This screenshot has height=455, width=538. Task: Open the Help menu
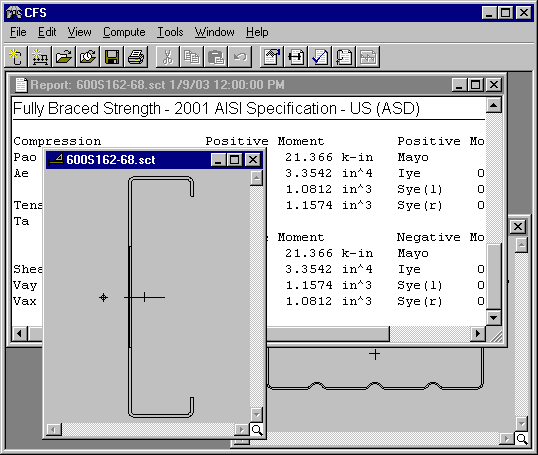click(x=257, y=32)
